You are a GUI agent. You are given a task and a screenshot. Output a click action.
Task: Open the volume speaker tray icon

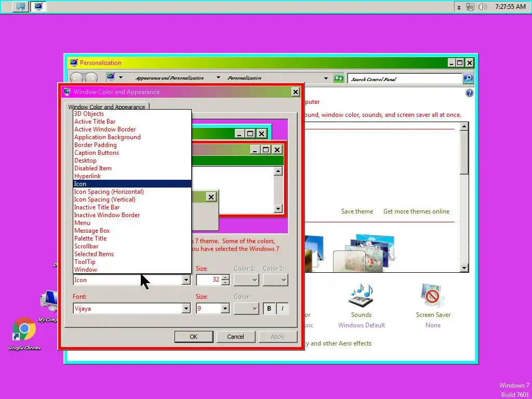point(482,7)
